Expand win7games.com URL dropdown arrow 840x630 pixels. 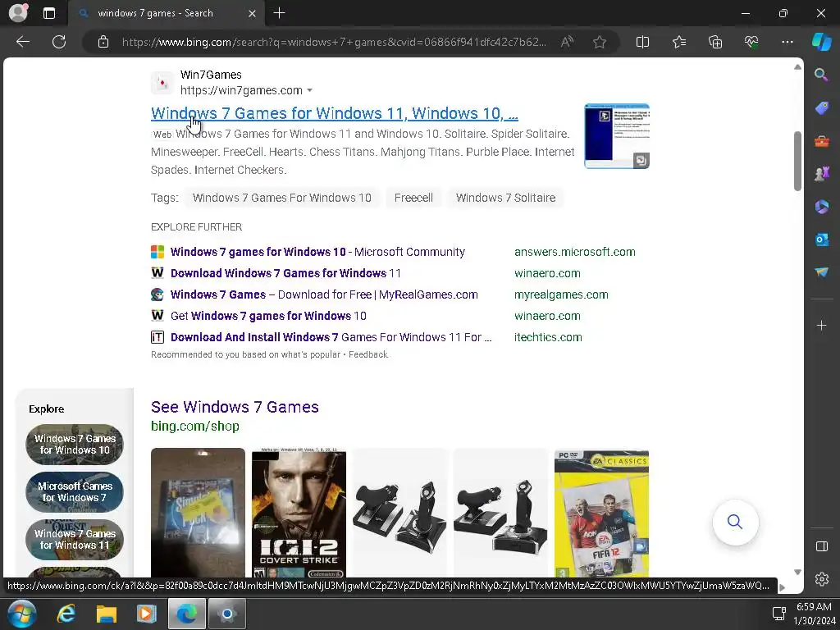pos(309,90)
